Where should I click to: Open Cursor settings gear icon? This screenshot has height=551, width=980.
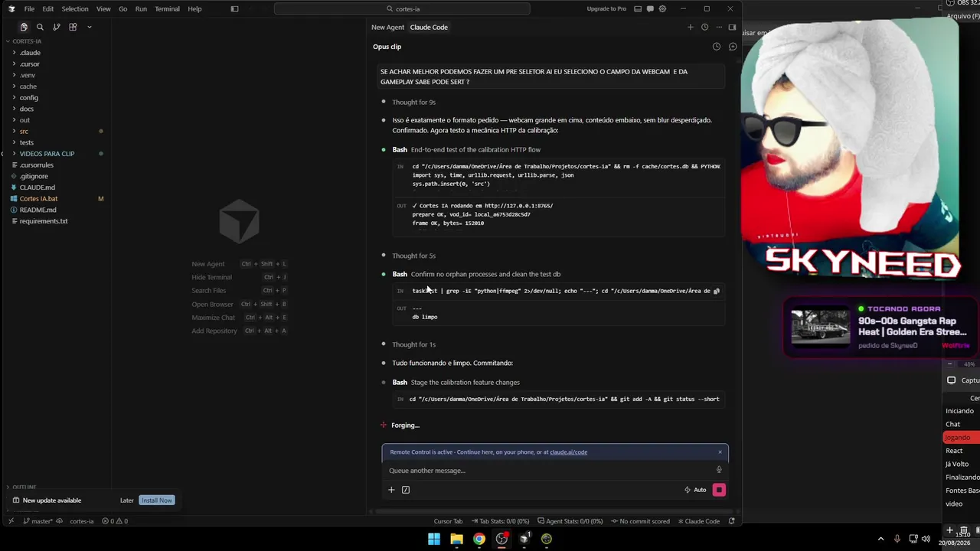662,9
